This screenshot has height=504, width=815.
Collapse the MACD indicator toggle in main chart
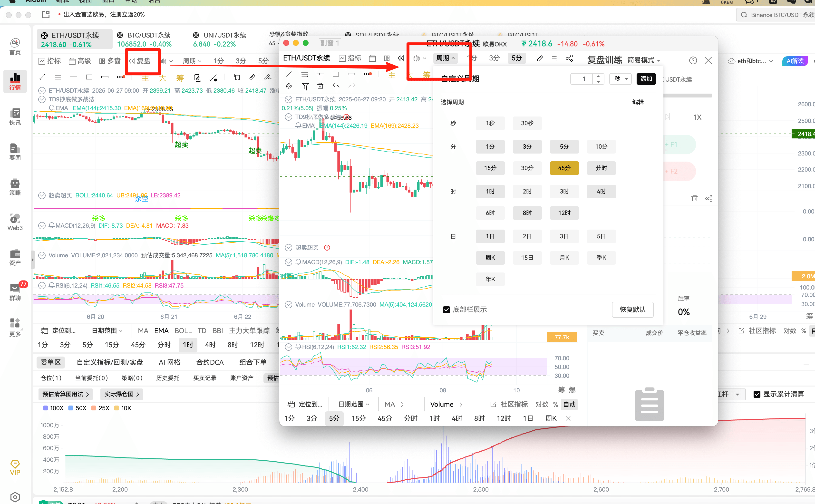[42, 226]
